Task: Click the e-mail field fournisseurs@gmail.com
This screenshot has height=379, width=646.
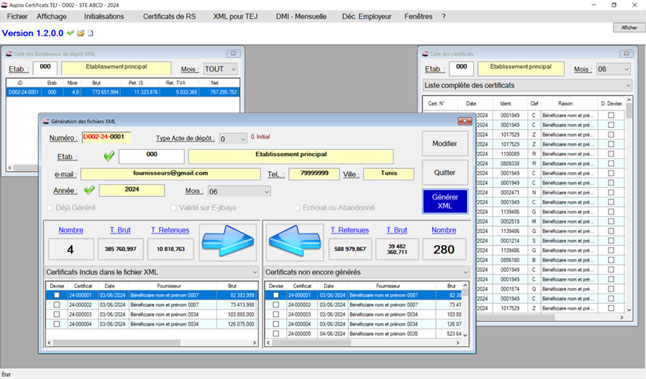Action: (171, 174)
